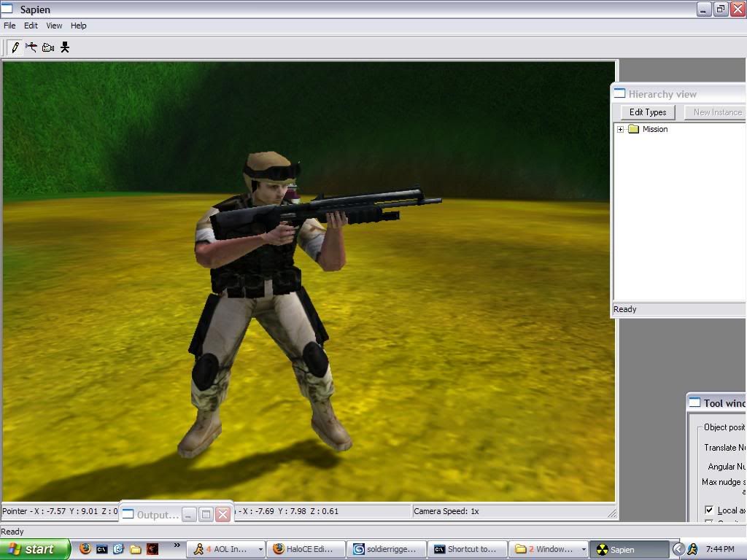Click the Hierarchy view title bar
This screenshot has height=560, width=747.
[x=679, y=94]
